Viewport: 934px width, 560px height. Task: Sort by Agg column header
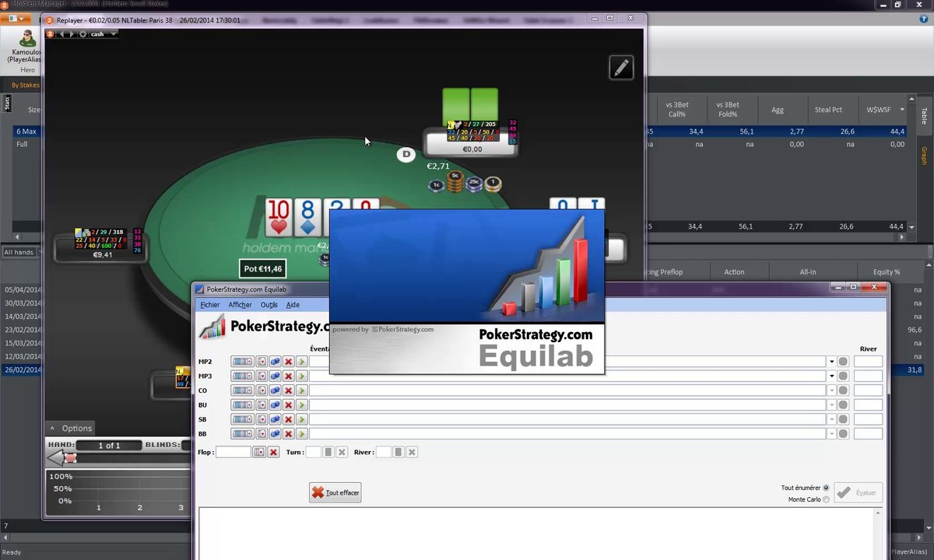pyautogui.click(x=778, y=110)
